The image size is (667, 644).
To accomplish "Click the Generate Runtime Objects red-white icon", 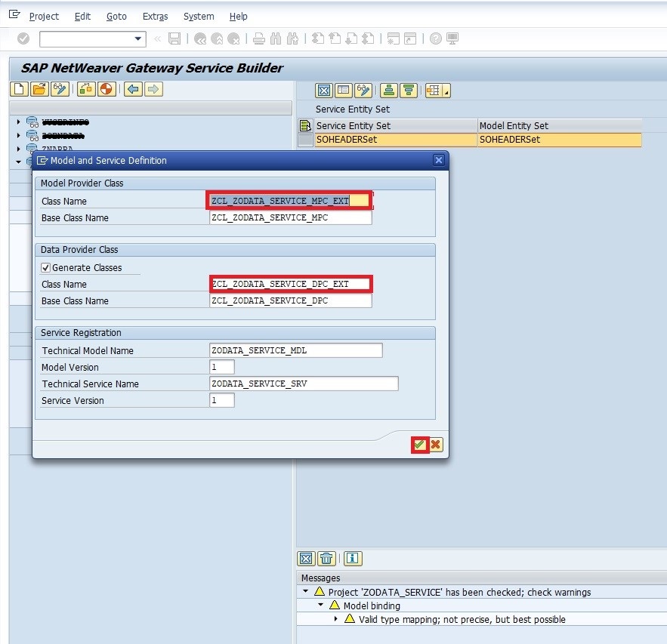I will [x=107, y=89].
